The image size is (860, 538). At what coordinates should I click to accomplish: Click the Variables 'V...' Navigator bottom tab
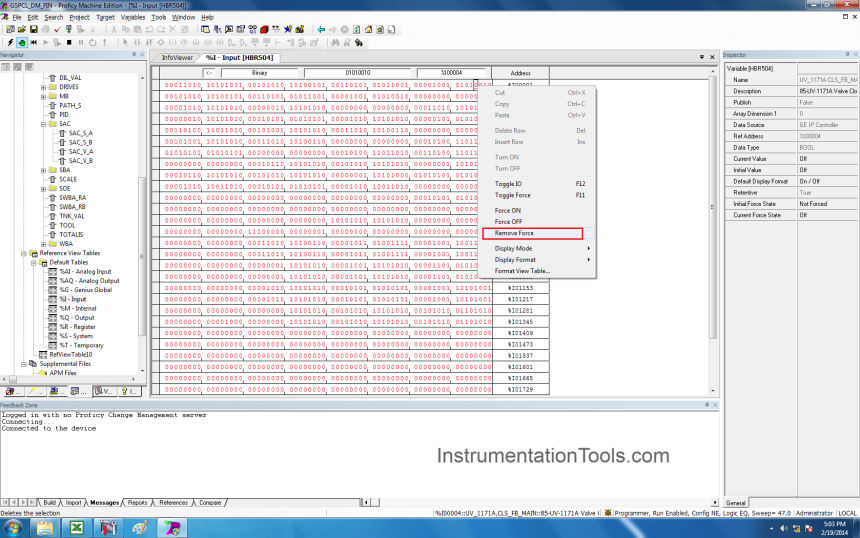(103, 391)
